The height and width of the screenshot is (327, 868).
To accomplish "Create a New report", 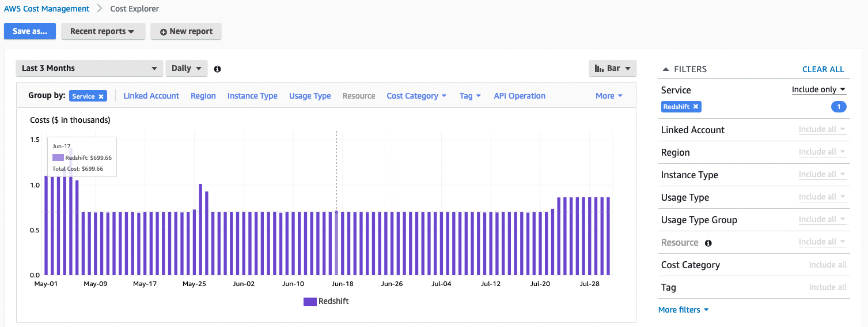I will coord(186,31).
